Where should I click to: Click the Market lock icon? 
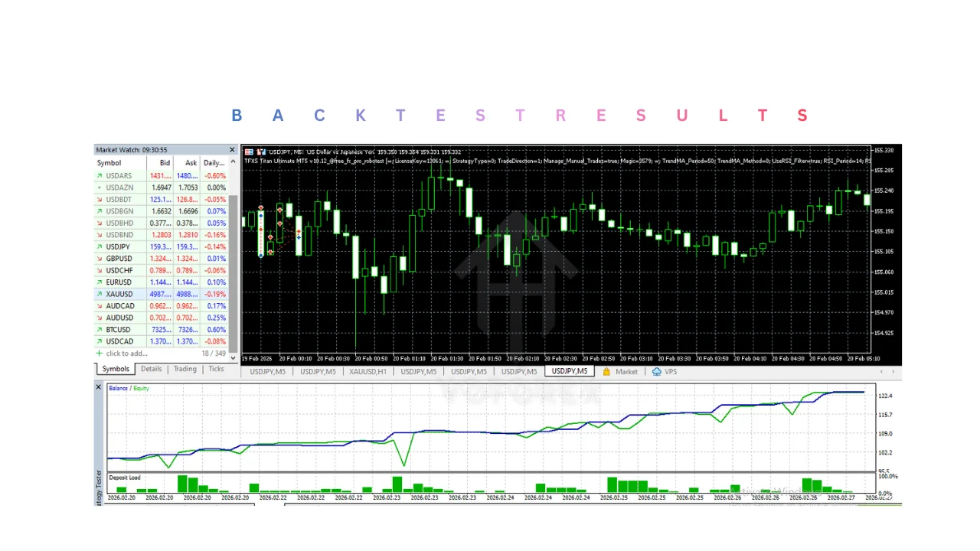[606, 372]
